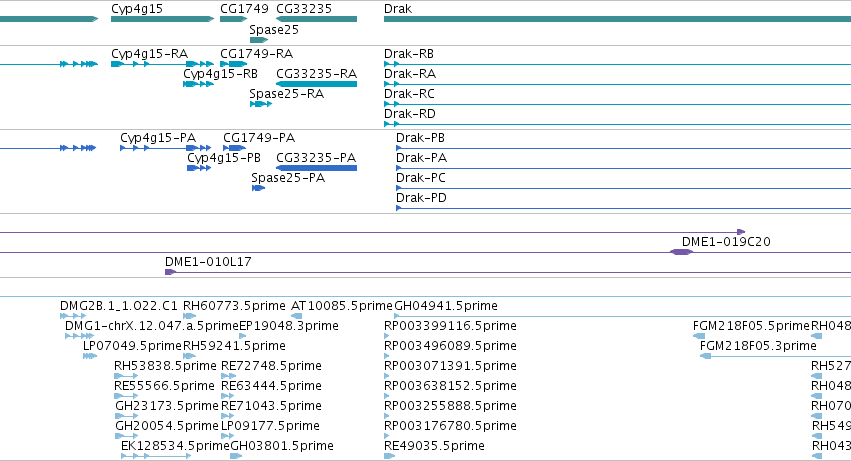
Task: Click EST EP19048.3prime
Action: pyautogui.click(x=289, y=326)
